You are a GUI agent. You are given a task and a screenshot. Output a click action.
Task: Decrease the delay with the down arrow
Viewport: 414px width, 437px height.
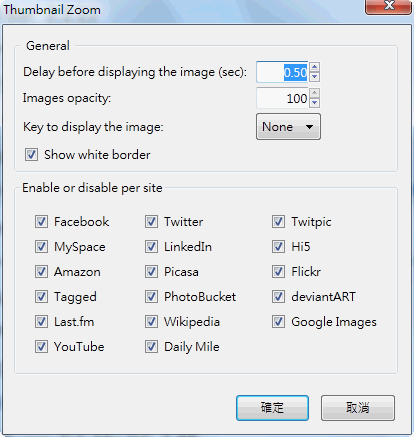315,77
